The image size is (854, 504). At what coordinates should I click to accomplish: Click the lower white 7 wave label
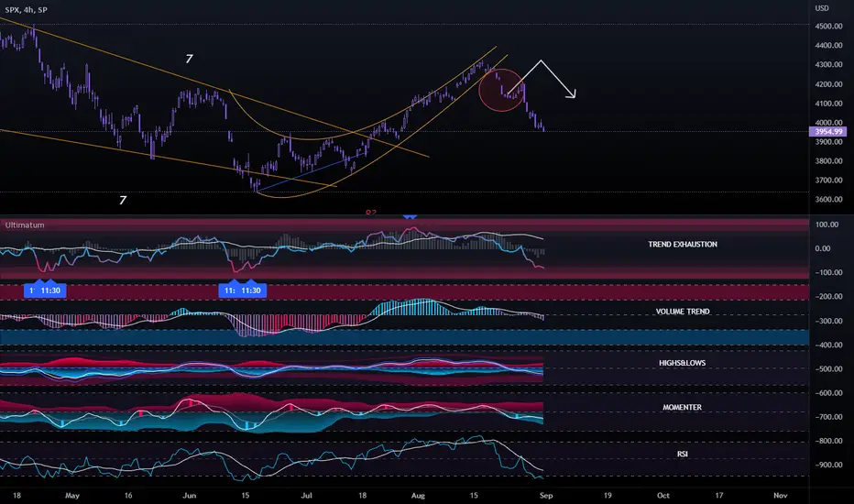(123, 199)
